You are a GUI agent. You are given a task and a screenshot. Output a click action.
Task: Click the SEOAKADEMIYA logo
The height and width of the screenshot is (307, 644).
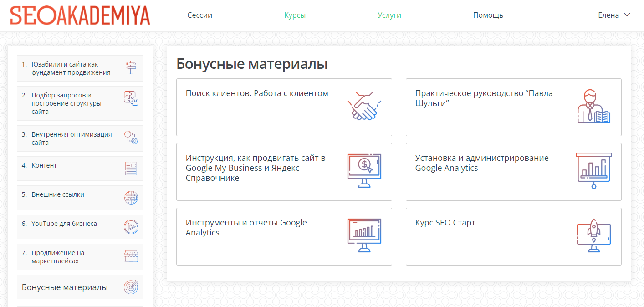pyautogui.click(x=80, y=15)
